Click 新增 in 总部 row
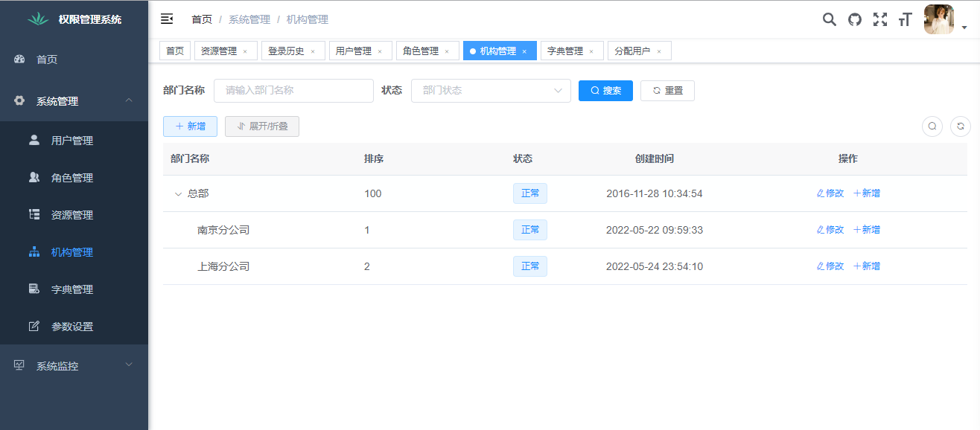 pos(867,193)
